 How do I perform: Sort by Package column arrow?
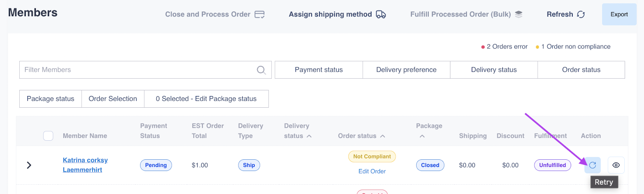[x=422, y=136]
